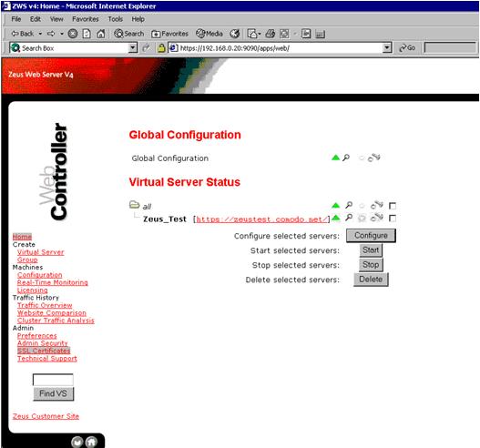This screenshot has width=480, height=448.
Task: Open the Forward history dropdown arrow
Action: click(62, 34)
